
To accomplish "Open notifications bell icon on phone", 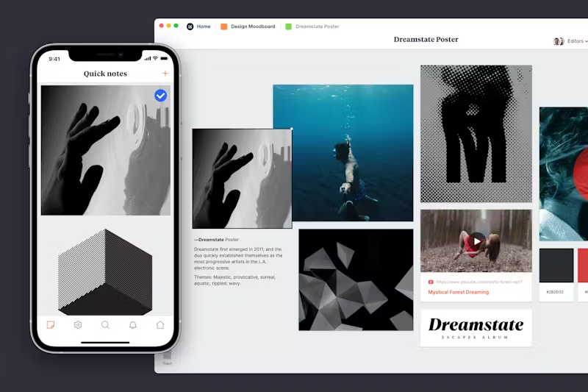I will coord(133,324).
